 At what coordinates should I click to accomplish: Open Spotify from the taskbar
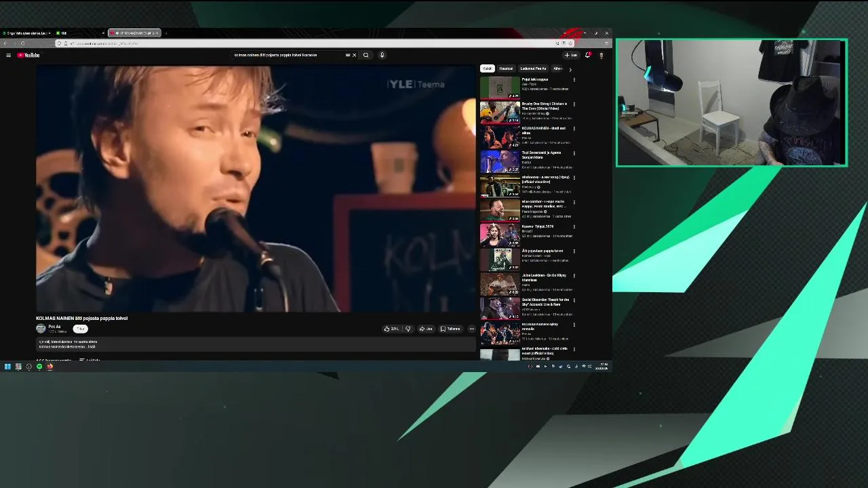click(x=39, y=367)
